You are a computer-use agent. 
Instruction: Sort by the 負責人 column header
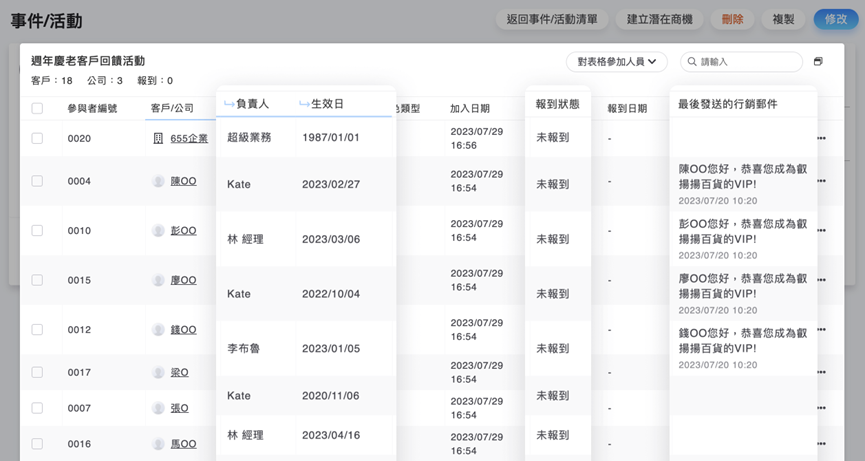252,104
